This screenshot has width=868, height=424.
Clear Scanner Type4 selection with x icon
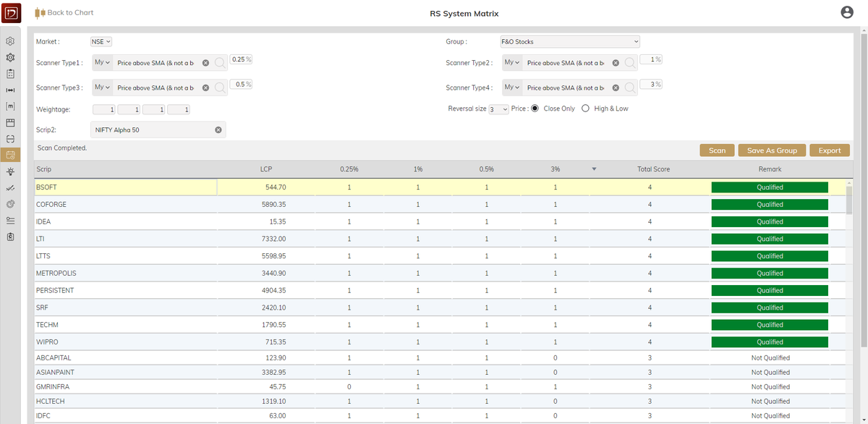[x=616, y=88]
